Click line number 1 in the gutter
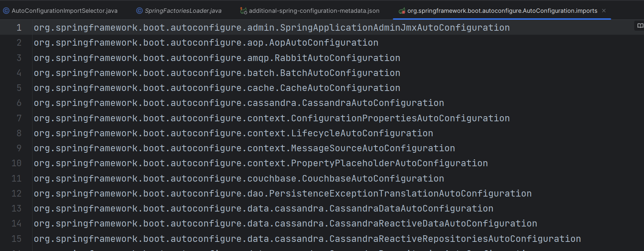The image size is (644, 251). tap(19, 28)
